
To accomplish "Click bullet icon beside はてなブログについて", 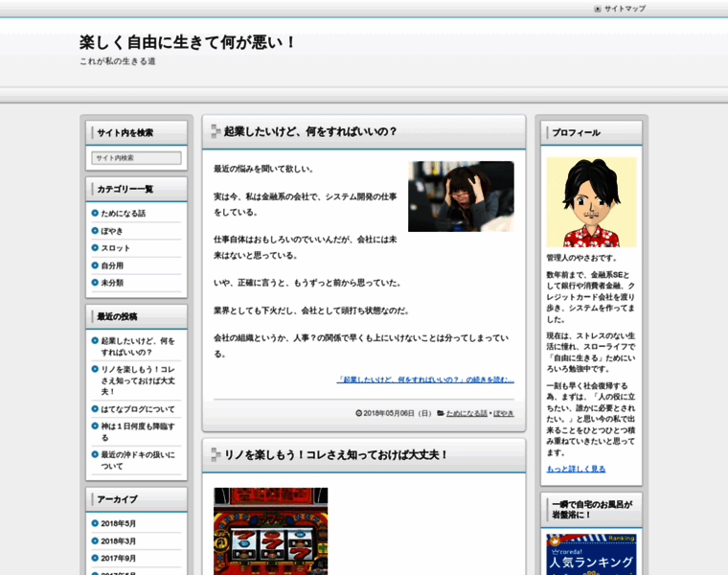I will tap(95, 408).
